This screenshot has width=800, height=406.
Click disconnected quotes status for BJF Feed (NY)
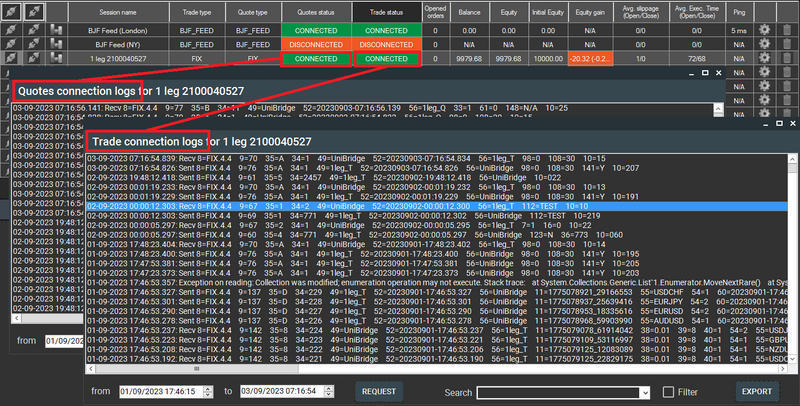point(315,45)
